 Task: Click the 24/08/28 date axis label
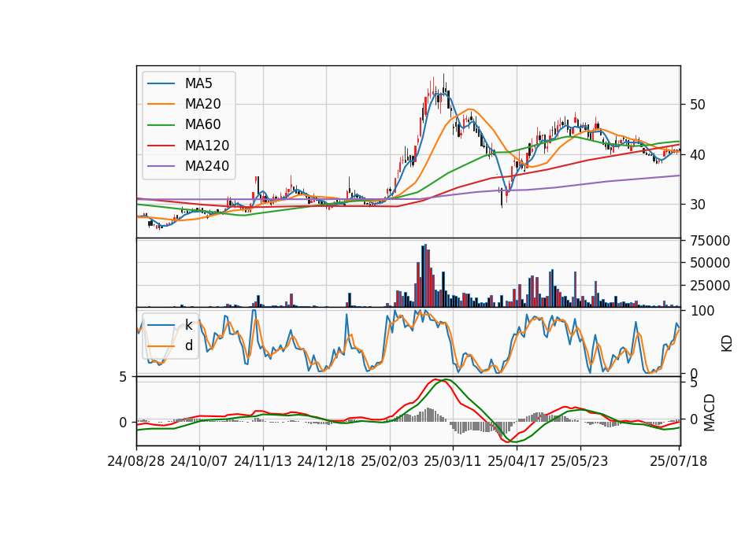tap(136, 461)
